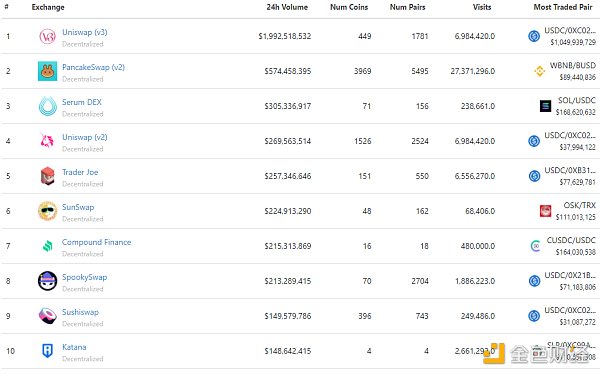
Task: Click the $224,913,290 volume value
Action: pyautogui.click(x=288, y=211)
